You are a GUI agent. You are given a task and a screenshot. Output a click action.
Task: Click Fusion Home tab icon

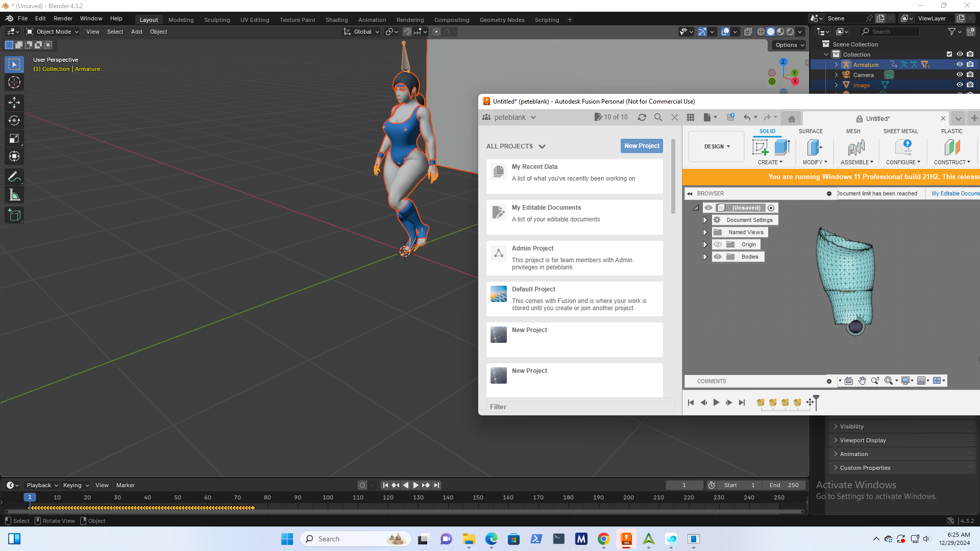point(792,119)
